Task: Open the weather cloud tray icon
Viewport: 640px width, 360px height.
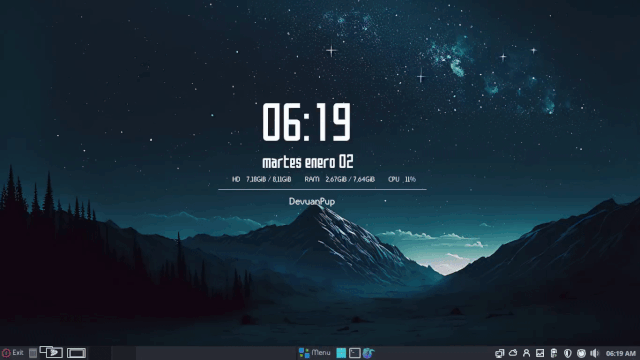Action: point(513,353)
